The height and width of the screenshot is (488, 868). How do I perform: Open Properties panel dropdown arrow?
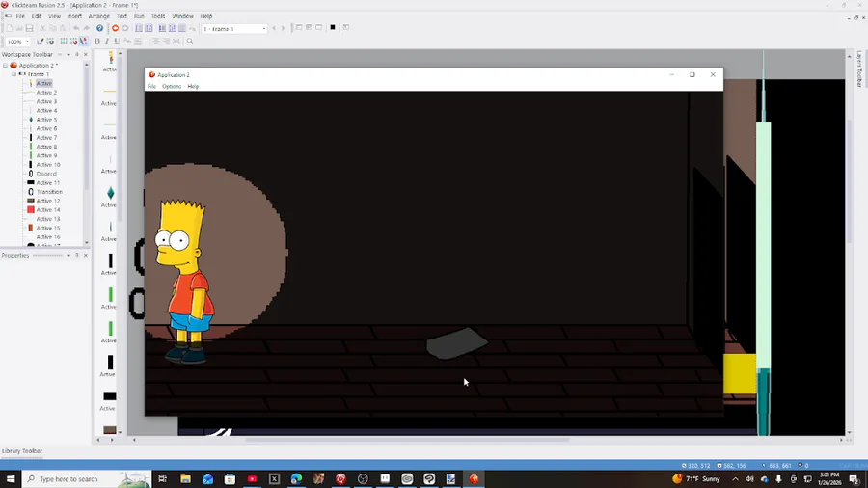tap(68, 255)
